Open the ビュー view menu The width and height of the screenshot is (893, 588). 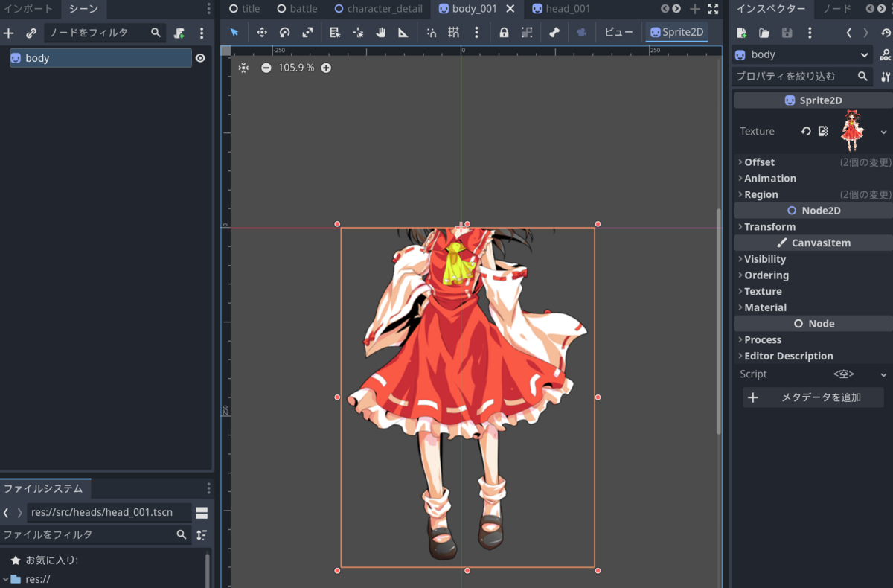click(618, 33)
